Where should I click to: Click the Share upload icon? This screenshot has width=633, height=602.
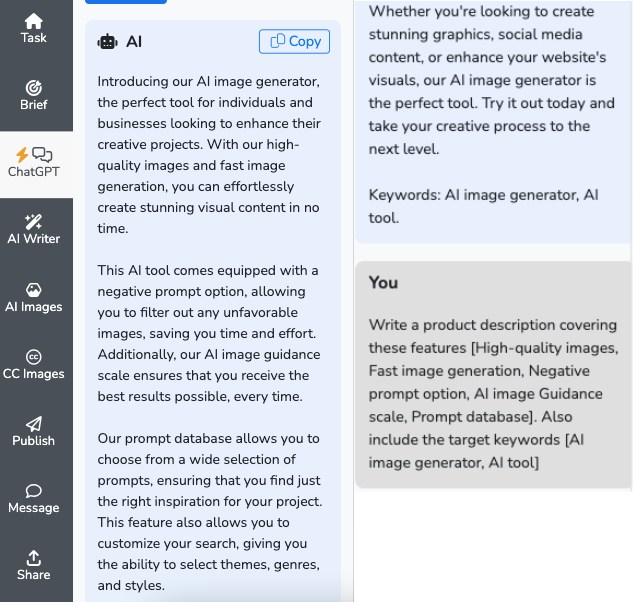pos(34,558)
